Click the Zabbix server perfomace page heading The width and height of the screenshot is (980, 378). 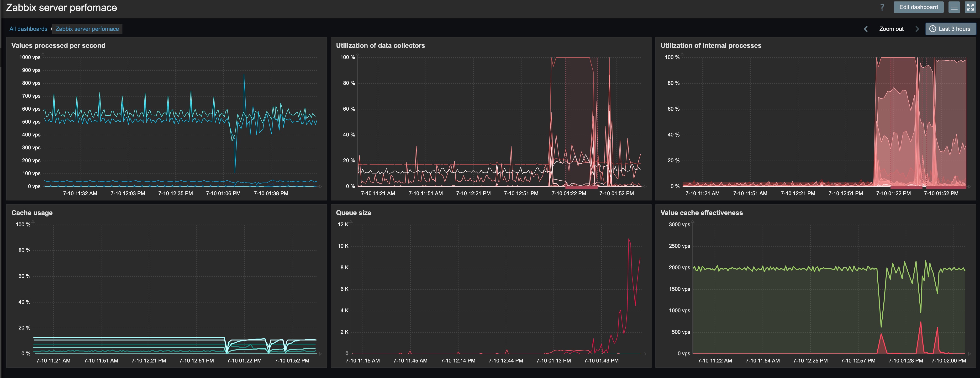tap(61, 8)
